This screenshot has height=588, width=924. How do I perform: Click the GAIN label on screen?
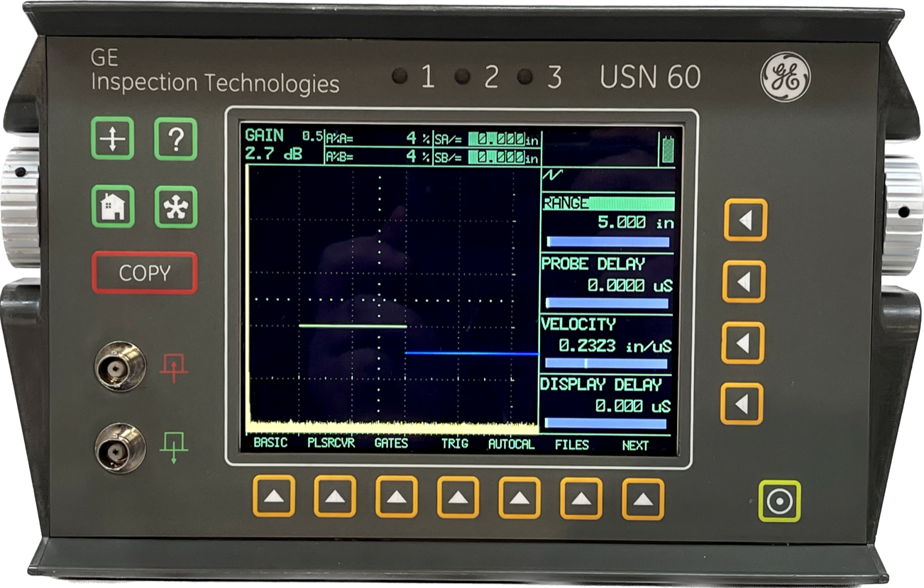[x=264, y=135]
